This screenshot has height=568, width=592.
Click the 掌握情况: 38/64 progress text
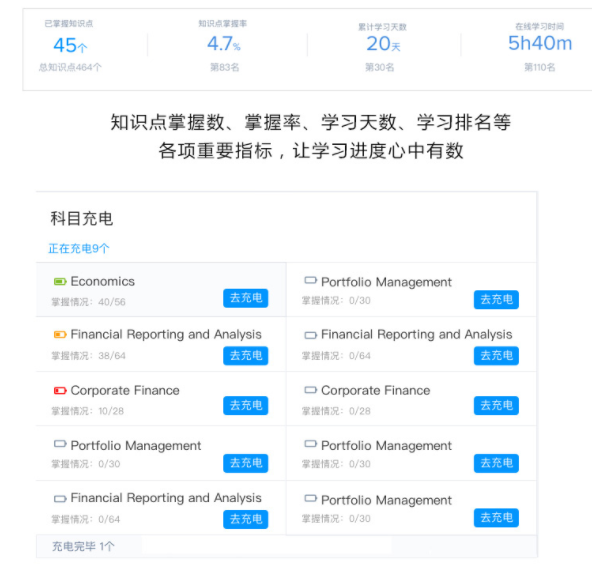pyautogui.click(x=88, y=355)
